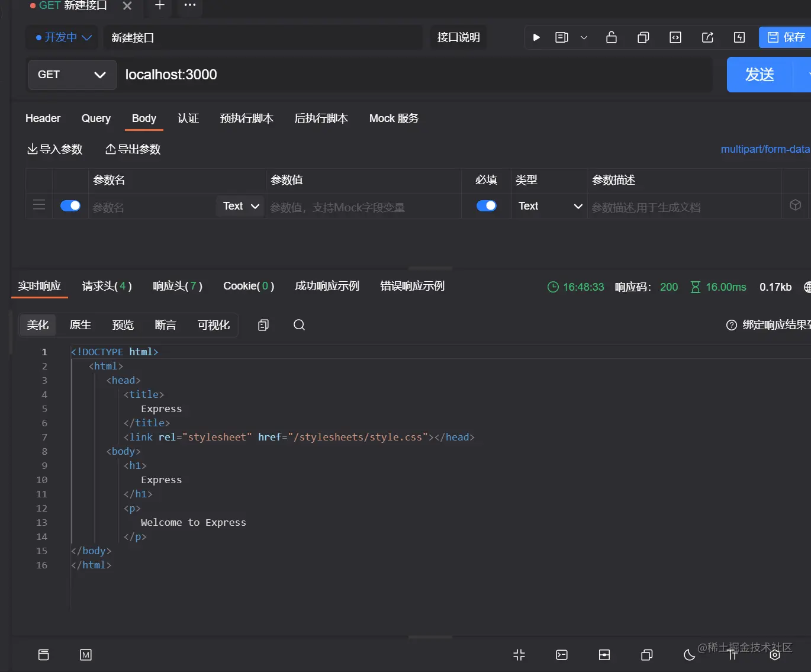Click the 新建接口 name input field
The image size is (811, 672).
click(x=263, y=37)
